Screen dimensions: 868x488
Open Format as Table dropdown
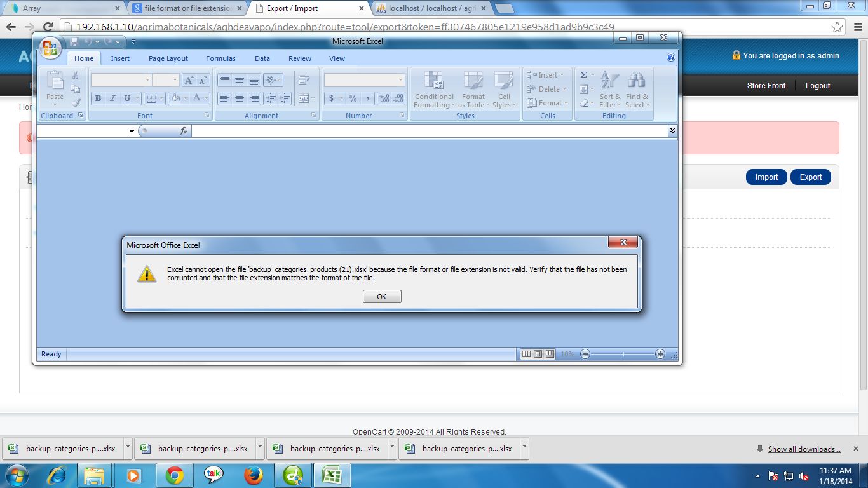[x=473, y=89]
